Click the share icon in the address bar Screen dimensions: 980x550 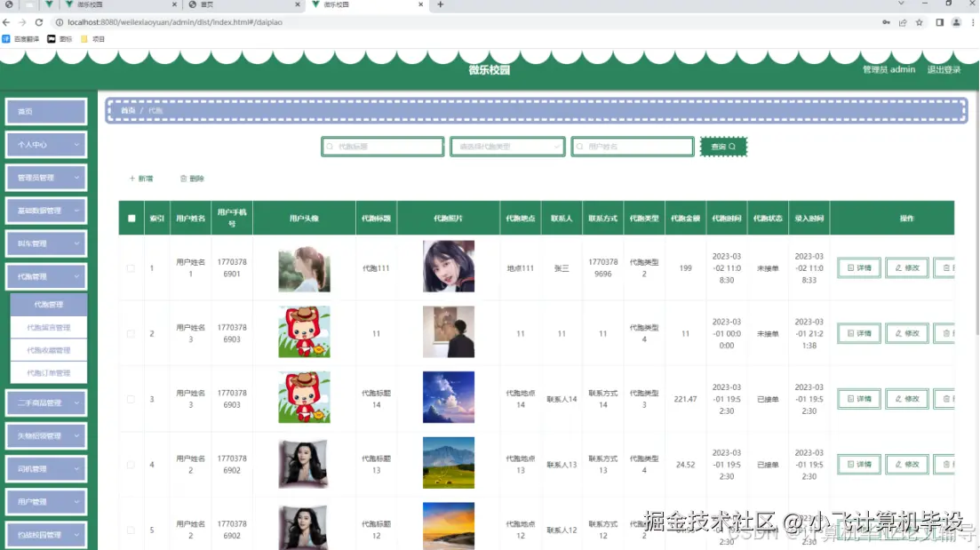pos(903,22)
